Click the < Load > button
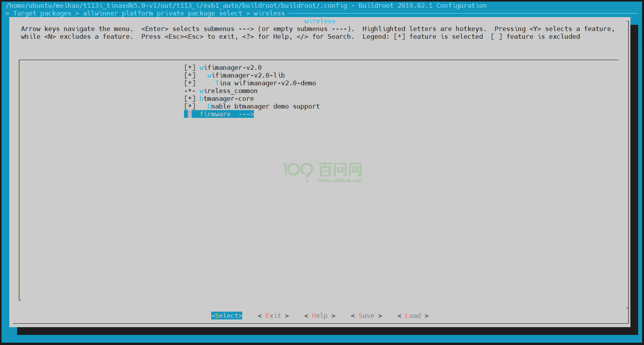This screenshot has width=644, height=345. point(413,316)
